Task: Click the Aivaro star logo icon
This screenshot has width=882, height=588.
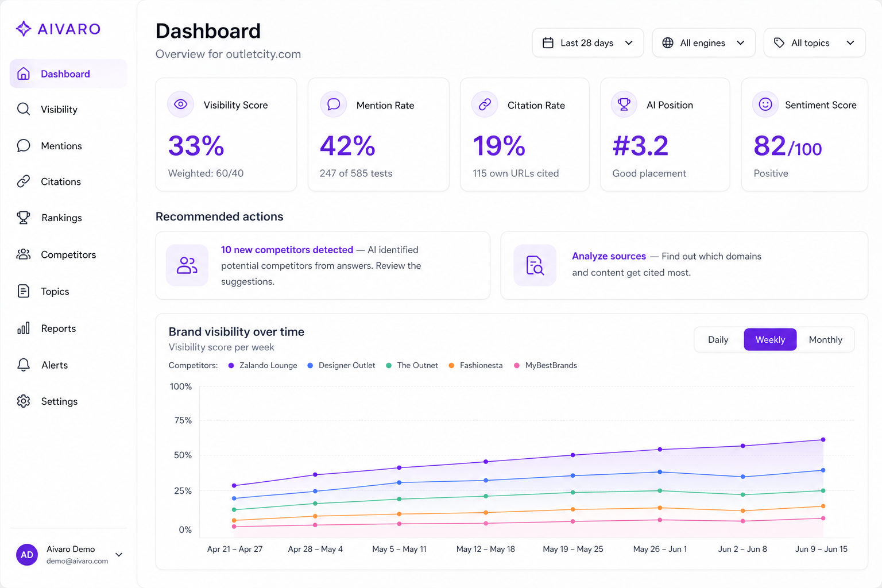Action: coord(24,29)
